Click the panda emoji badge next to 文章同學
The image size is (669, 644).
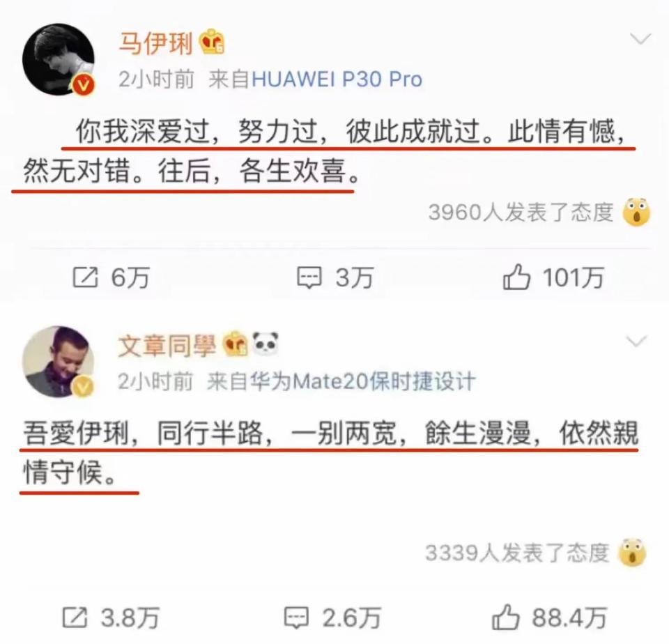(266, 344)
